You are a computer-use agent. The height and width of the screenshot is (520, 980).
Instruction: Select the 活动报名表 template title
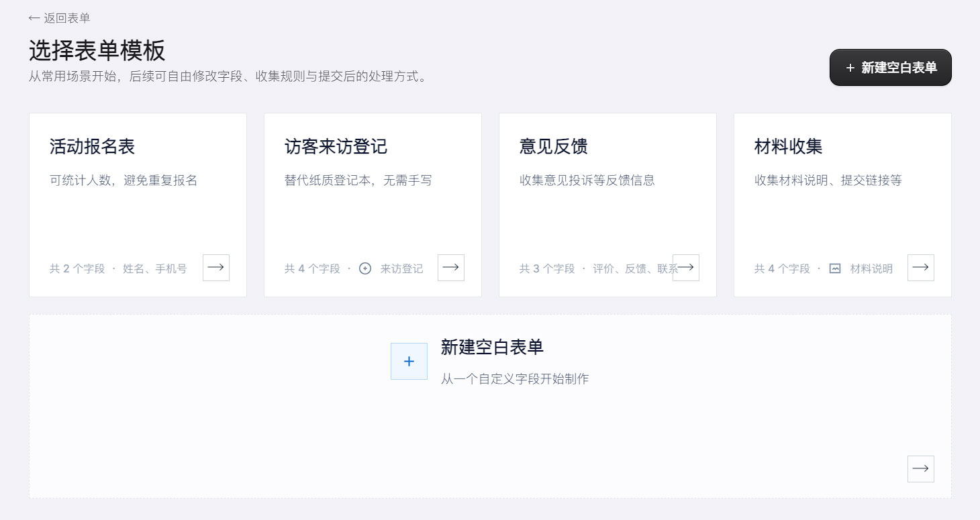point(93,146)
